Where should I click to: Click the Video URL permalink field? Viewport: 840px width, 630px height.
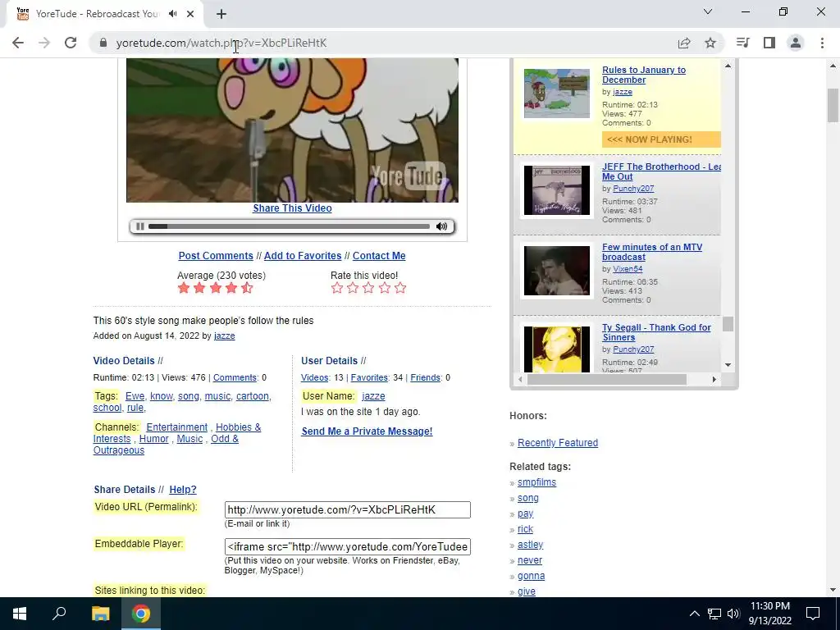[x=348, y=510]
